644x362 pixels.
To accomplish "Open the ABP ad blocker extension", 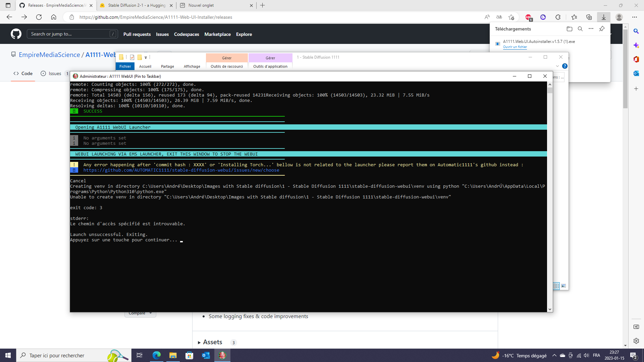I will coord(529,17).
